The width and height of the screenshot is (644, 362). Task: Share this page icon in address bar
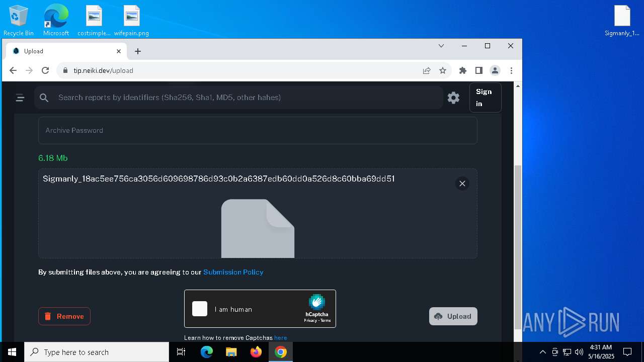pos(427,70)
